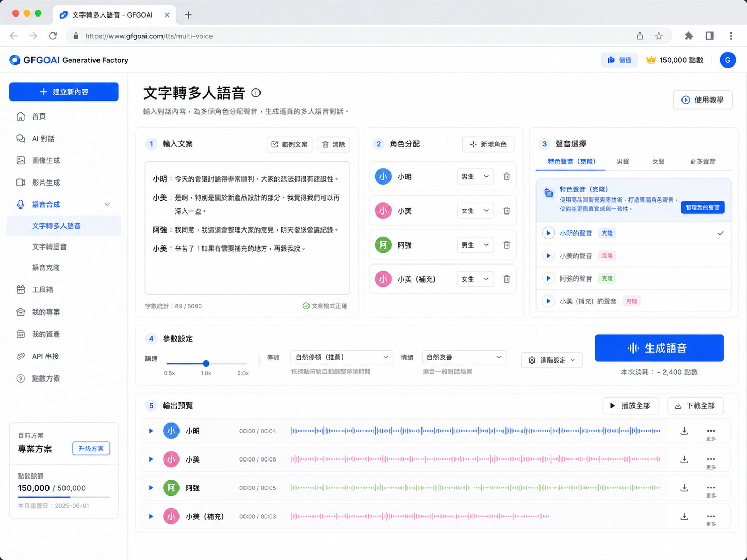Screen dimensions: 747x560
Task: Load 範例文案 sample script
Action: pos(290,144)
